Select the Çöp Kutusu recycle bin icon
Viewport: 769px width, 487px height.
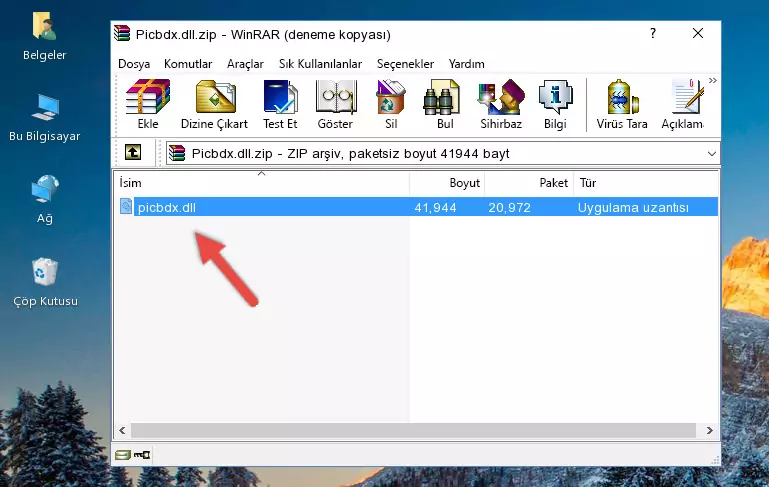tap(45, 282)
